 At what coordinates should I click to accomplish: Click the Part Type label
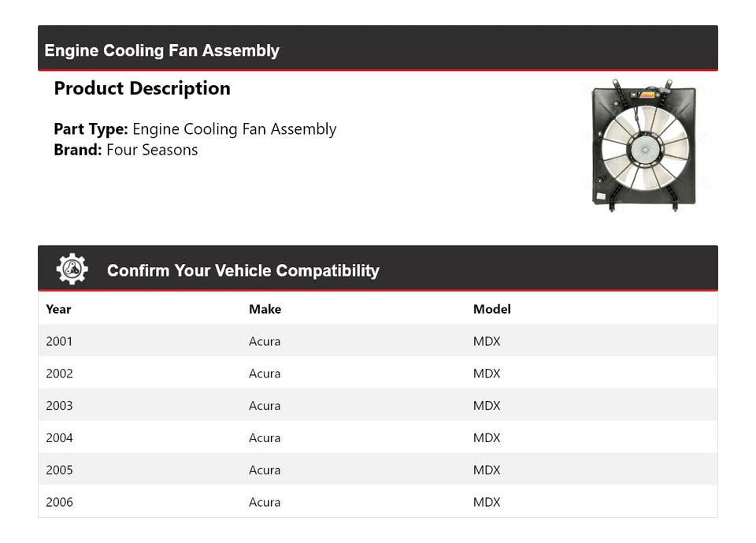pyautogui.click(x=91, y=129)
